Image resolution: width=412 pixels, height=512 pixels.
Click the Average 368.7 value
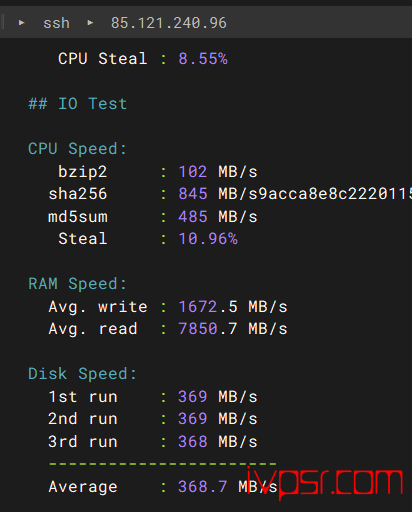pyautogui.click(x=203, y=487)
